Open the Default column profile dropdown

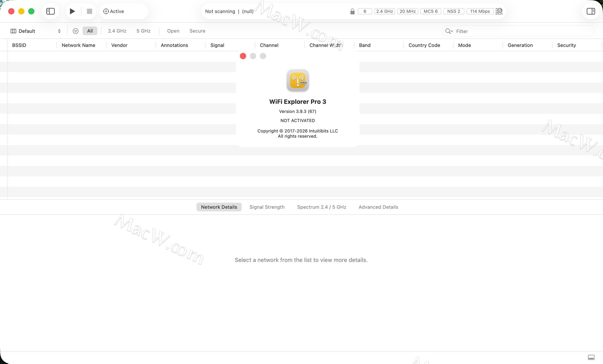[35, 31]
